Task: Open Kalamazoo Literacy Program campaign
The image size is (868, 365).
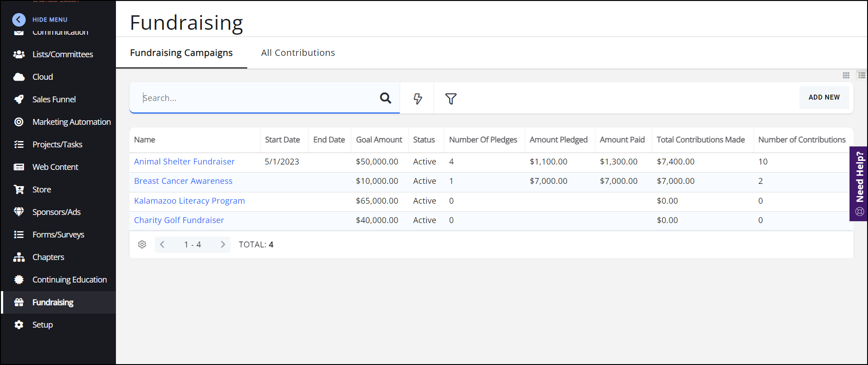Action: [189, 201]
